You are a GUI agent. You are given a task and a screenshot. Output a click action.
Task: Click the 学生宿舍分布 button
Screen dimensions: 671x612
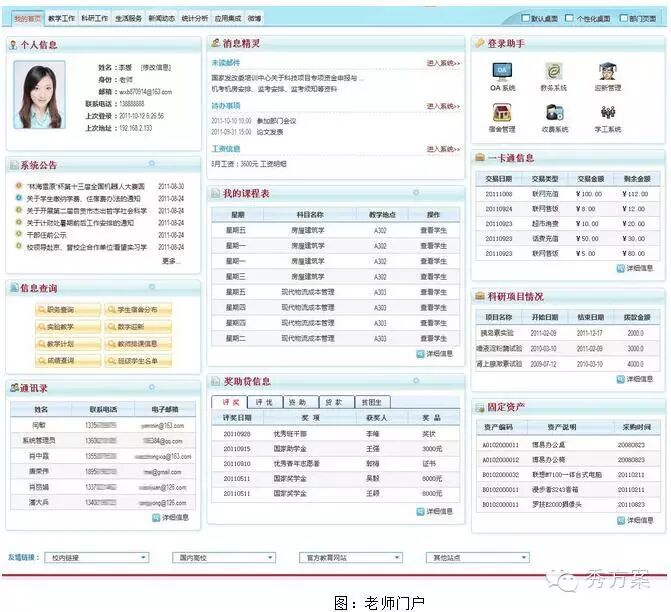click(138, 309)
